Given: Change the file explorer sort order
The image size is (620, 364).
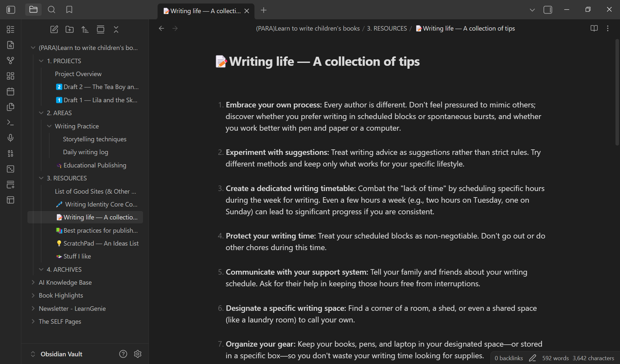Looking at the screenshot, I should click(x=85, y=29).
